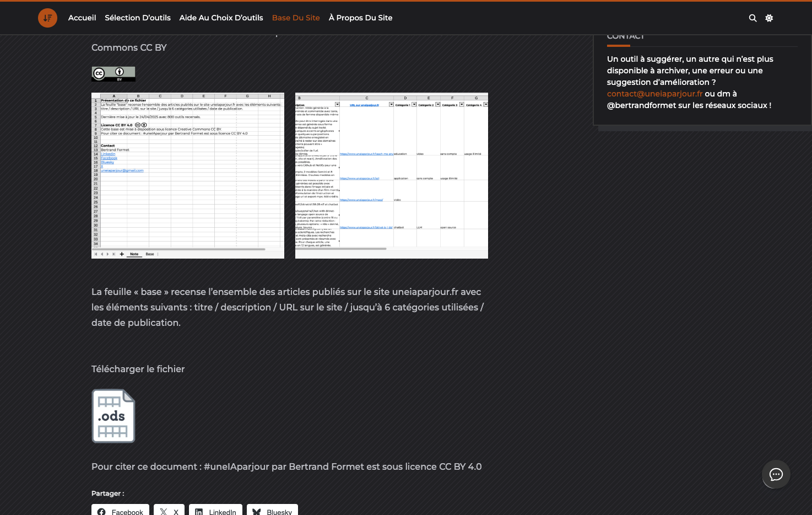Open the Sélection D'outils menu
Image resolution: width=812 pixels, height=515 pixels.
click(x=138, y=18)
